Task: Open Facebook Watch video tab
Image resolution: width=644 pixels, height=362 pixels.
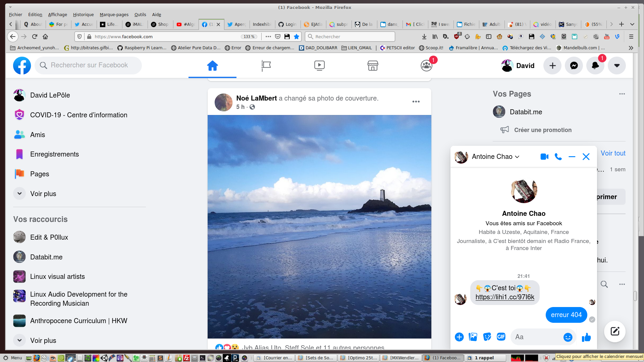Action: (x=319, y=65)
